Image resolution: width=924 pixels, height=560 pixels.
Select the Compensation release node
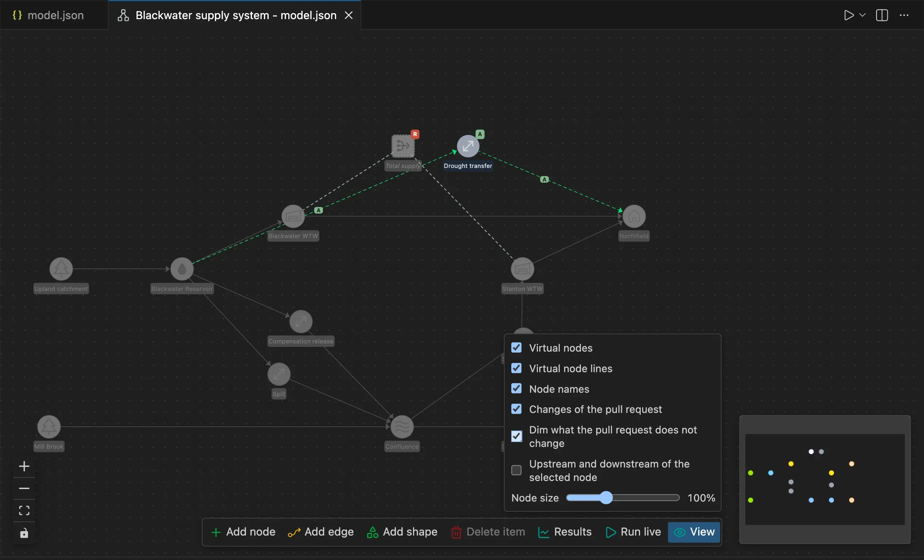pos(301,321)
